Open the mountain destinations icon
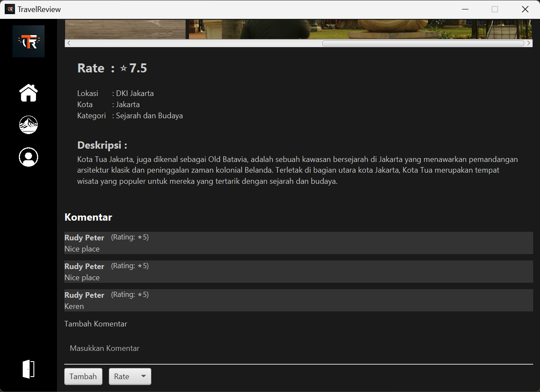The height and width of the screenshot is (392, 540). coord(28,125)
